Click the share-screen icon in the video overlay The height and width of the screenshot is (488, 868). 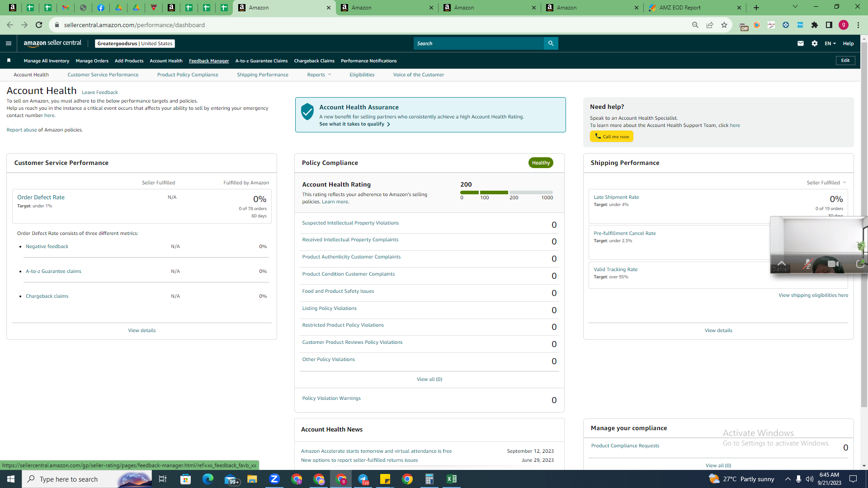pyautogui.click(x=860, y=264)
